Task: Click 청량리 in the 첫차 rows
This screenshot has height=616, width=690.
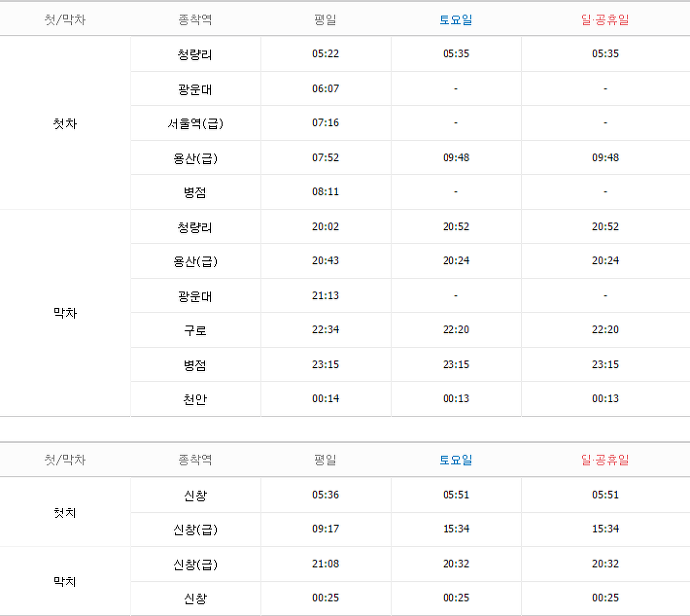Action: coord(195,54)
